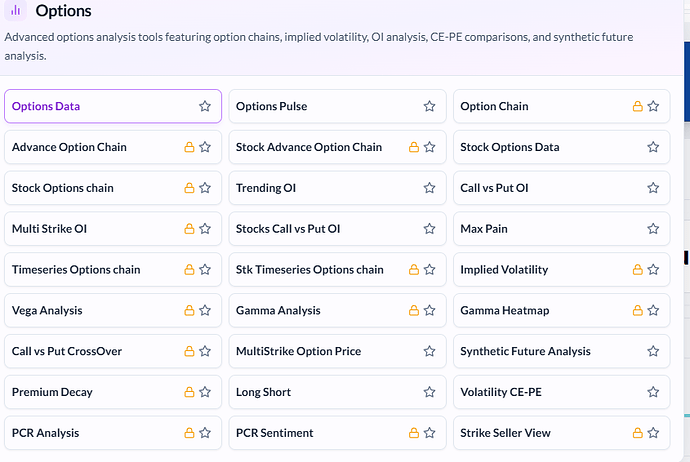
Task: Select the Premium Decay card
Action: (52, 392)
